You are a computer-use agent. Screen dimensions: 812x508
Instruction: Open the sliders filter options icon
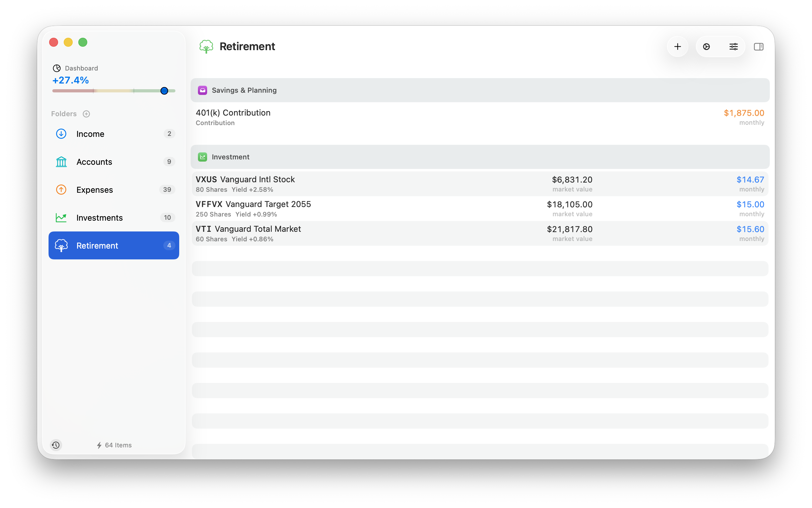click(x=733, y=46)
